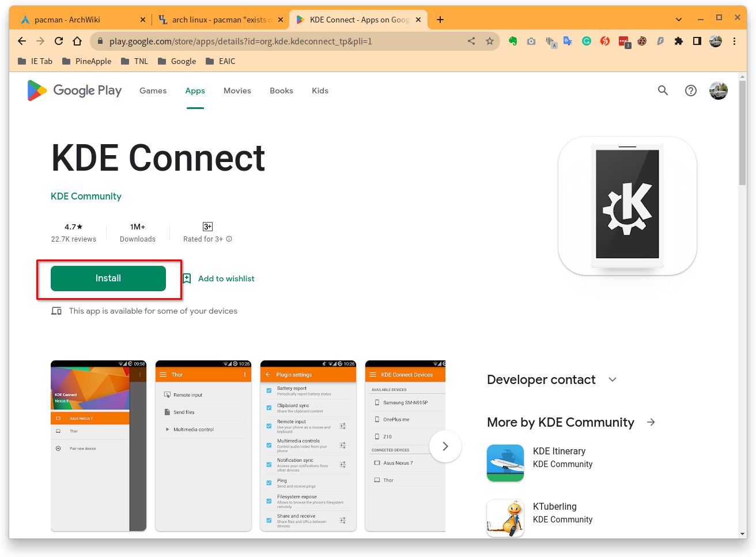This screenshot has width=756, height=557.
Task: Click the share page icon in address bar
Action: coord(471,41)
